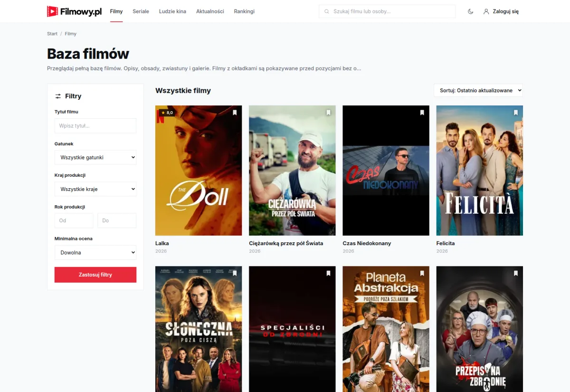570x392 pixels.
Task: Bookmark Ciężarówką przez pół Świata
Action: [x=328, y=113]
